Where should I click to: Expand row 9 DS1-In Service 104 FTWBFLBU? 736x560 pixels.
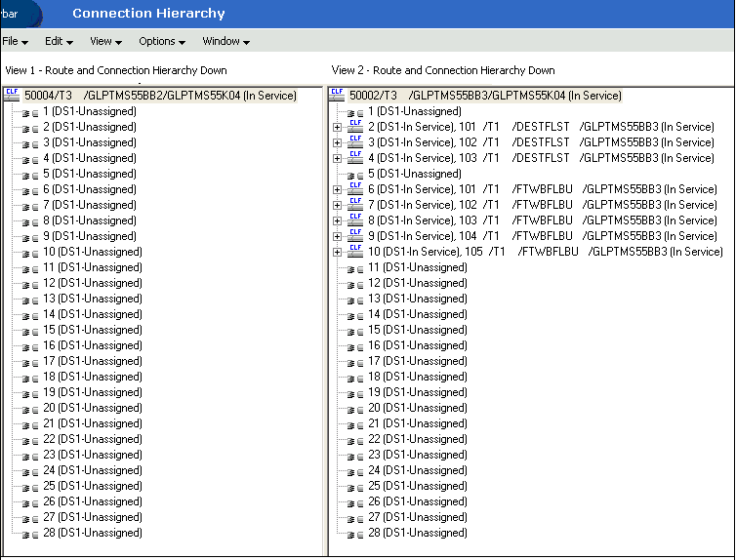(x=337, y=236)
